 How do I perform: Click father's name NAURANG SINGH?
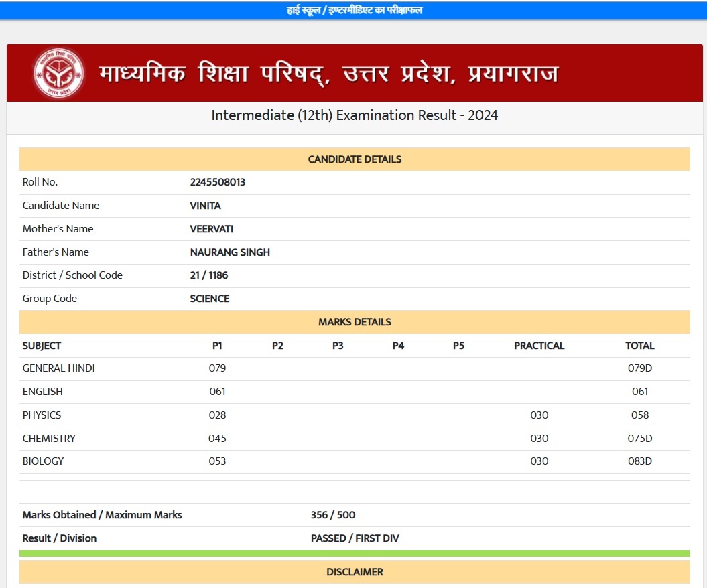230,252
